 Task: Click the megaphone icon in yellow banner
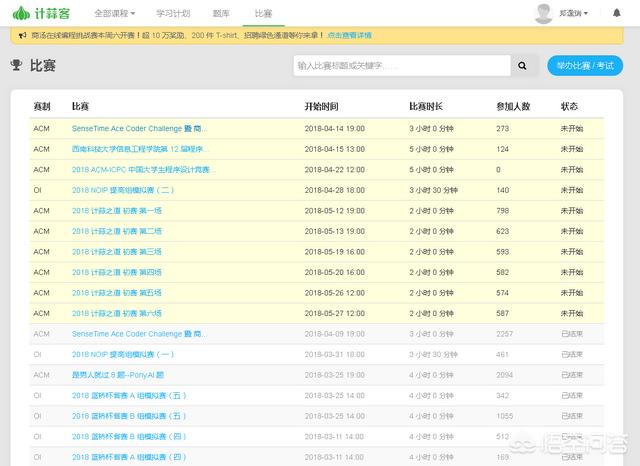pyautogui.click(x=22, y=35)
